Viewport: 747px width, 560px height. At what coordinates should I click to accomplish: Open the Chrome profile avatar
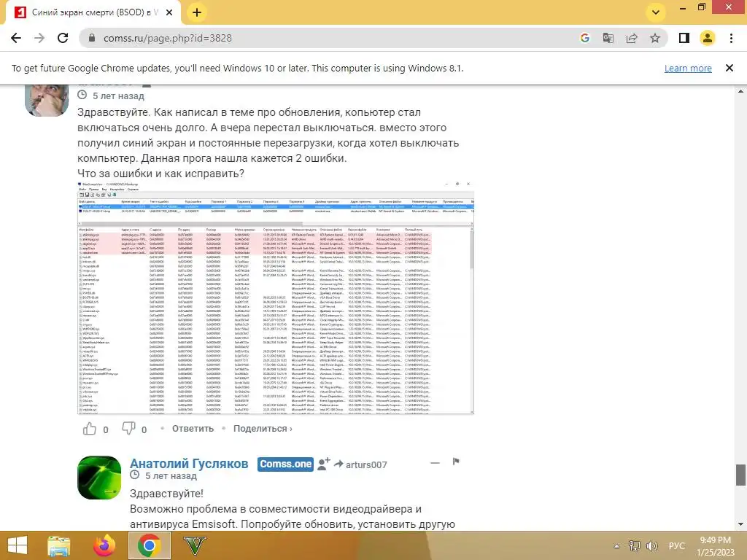[708, 38]
